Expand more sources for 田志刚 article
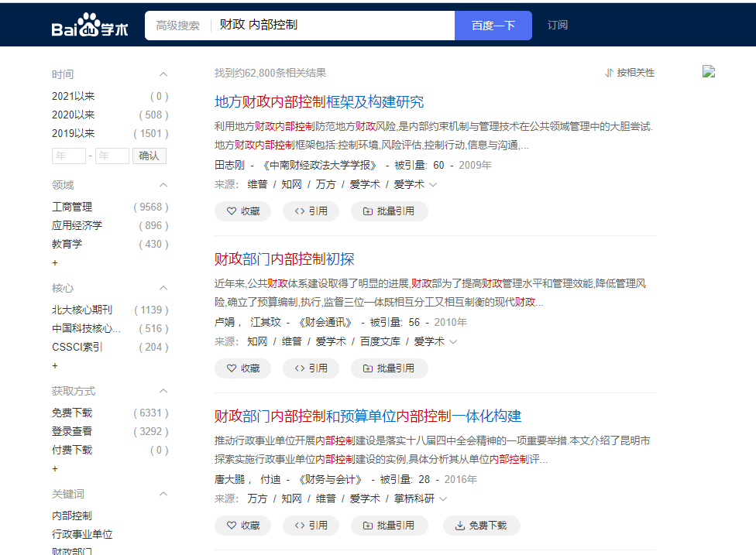The width and height of the screenshot is (756, 555). click(433, 184)
